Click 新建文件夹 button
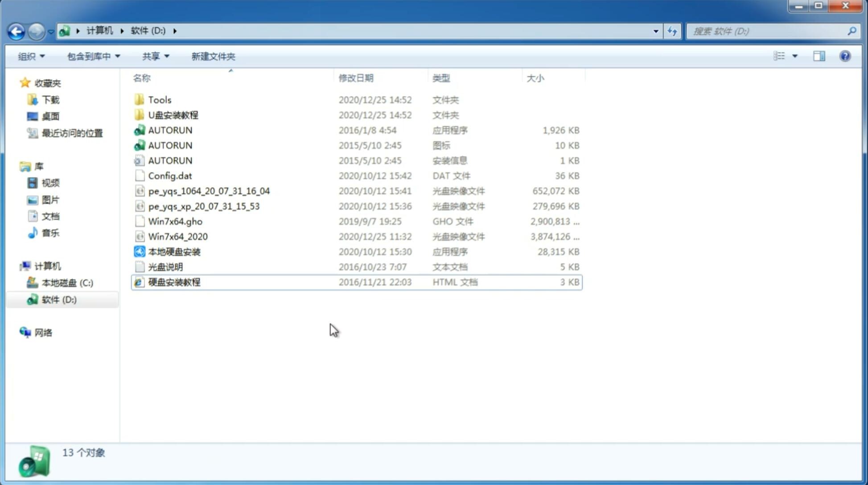868x485 pixels. click(x=213, y=56)
